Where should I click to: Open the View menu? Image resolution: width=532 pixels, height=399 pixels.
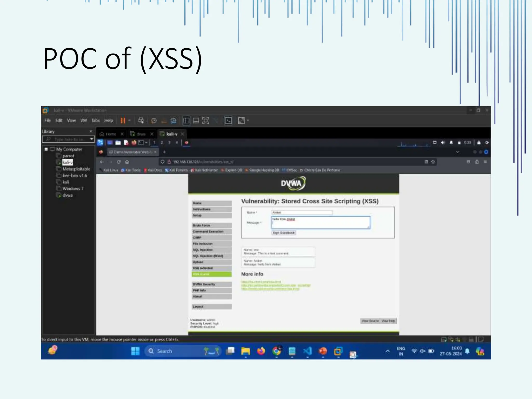tap(71, 121)
